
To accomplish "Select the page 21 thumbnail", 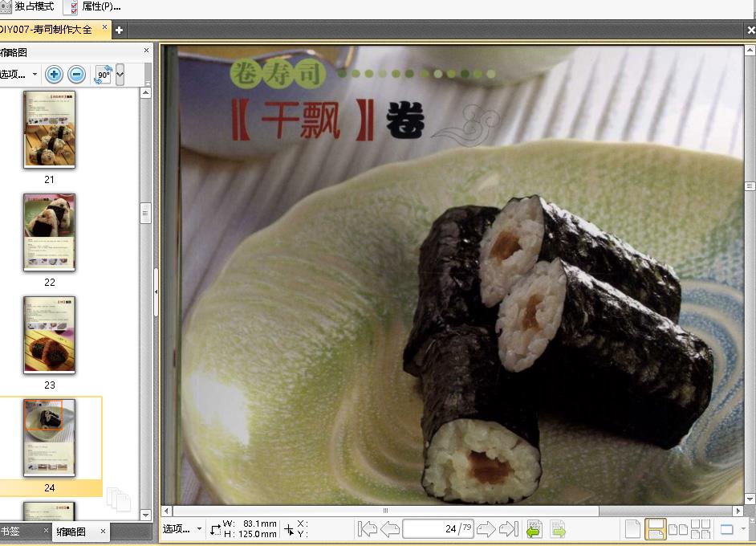I will [x=49, y=130].
